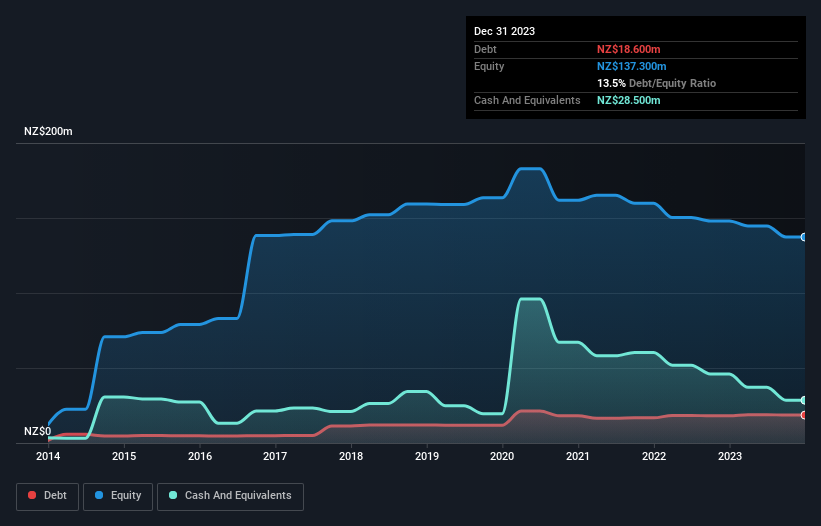Click the NZ$200m y-axis label
The height and width of the screenshot is (526, 821).
click(49, 132)
